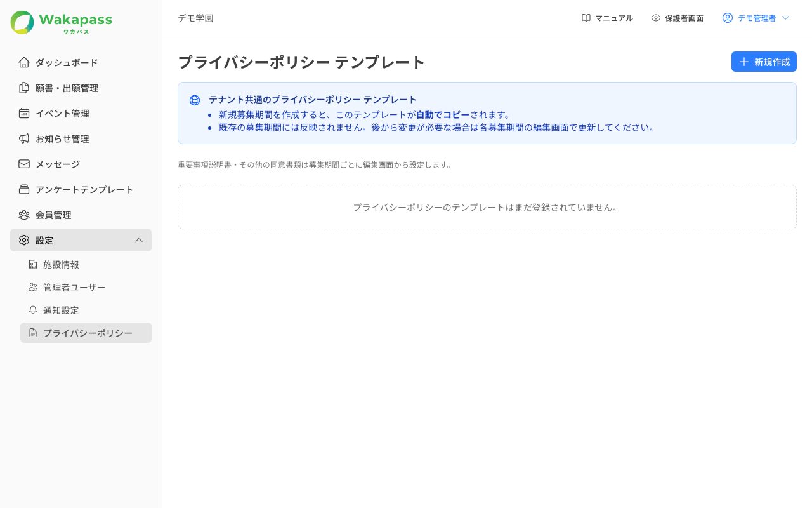Select お知らせ管理 menu item

pos(81,138)
